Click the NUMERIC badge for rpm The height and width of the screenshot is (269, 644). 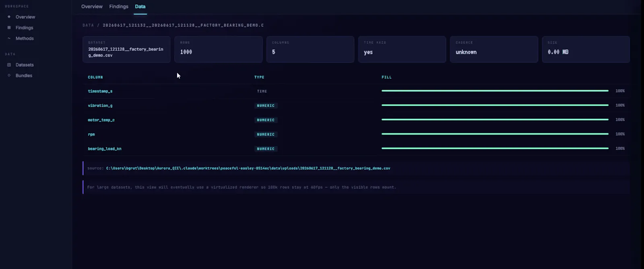coord(266,134)
